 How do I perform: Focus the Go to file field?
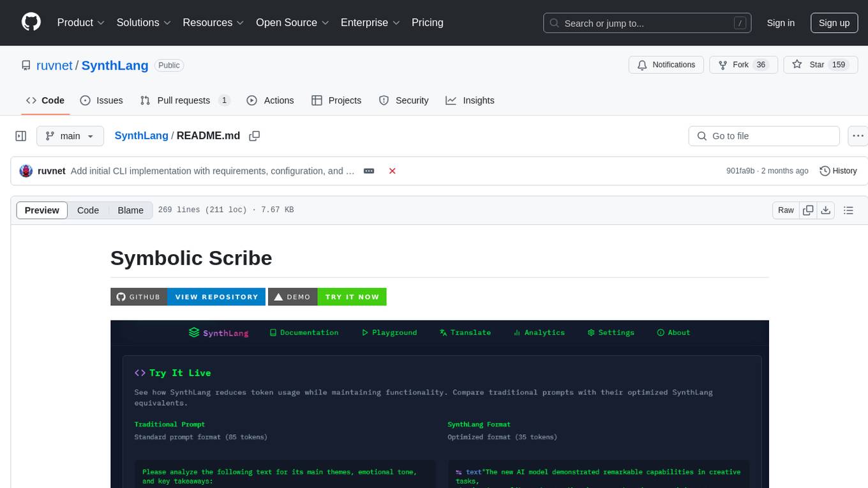tap(764, 136)
